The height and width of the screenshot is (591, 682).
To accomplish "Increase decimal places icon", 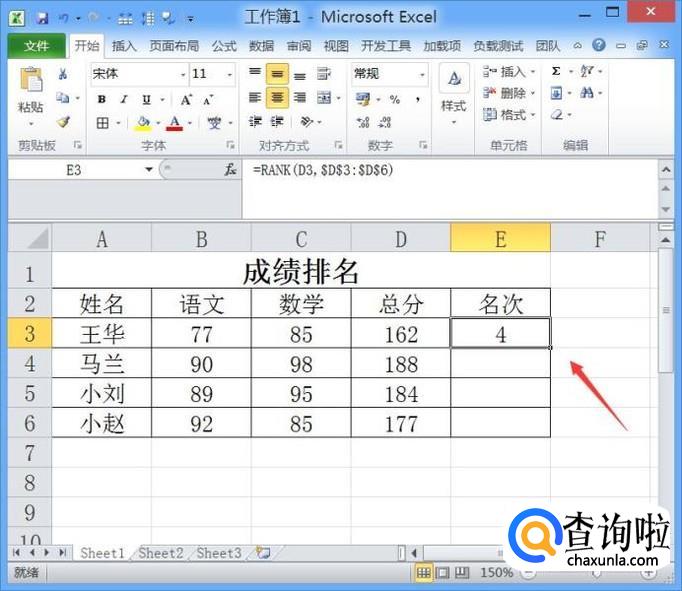I will [x=363, y=122].
